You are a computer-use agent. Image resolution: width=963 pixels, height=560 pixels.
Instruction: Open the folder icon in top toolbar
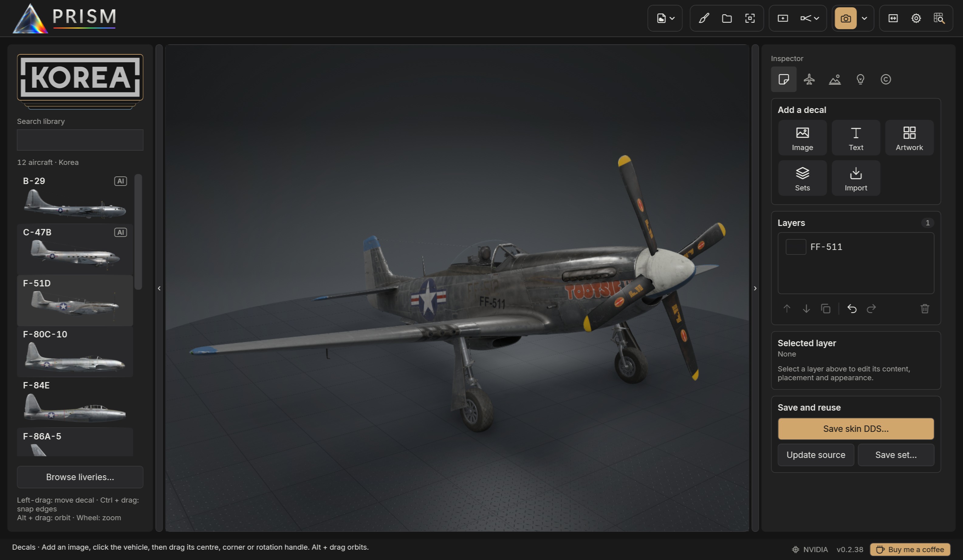[727, 18]
